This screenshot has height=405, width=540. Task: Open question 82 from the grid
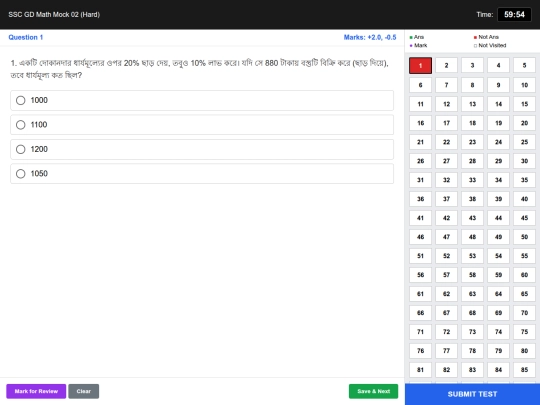446,370
